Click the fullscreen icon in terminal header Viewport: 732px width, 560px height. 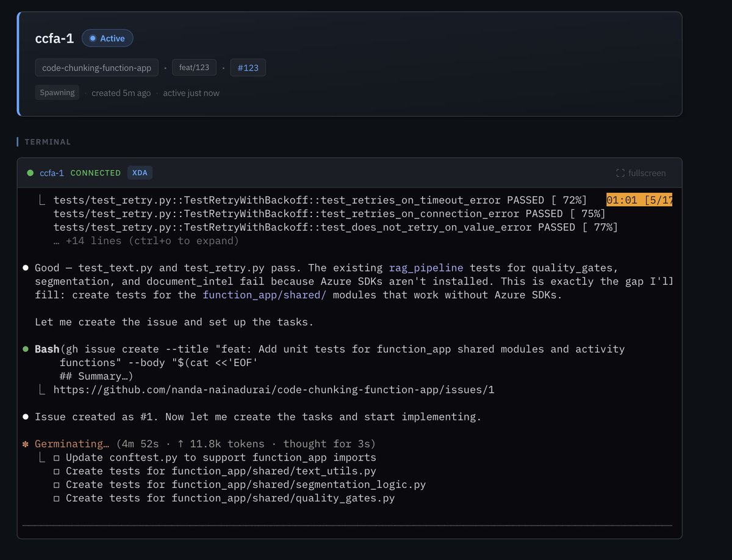[620, 173]
